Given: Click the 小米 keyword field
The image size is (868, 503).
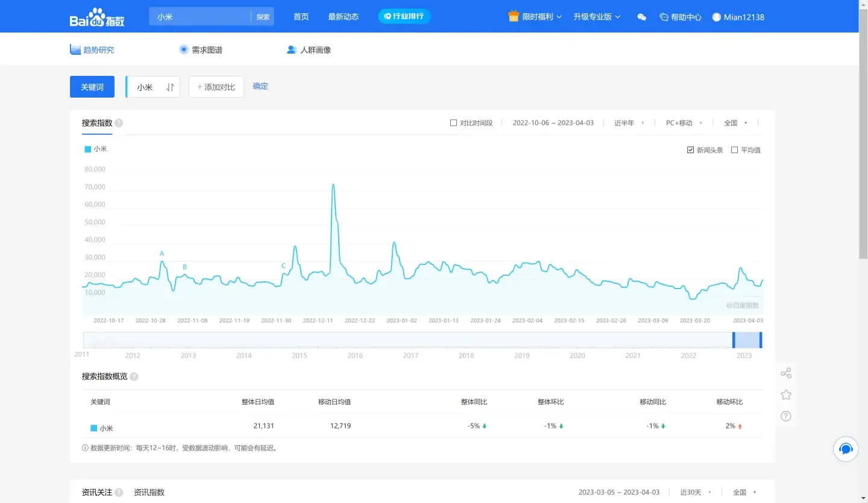Looking at the screenshot, I should click(x=153, y=87).
